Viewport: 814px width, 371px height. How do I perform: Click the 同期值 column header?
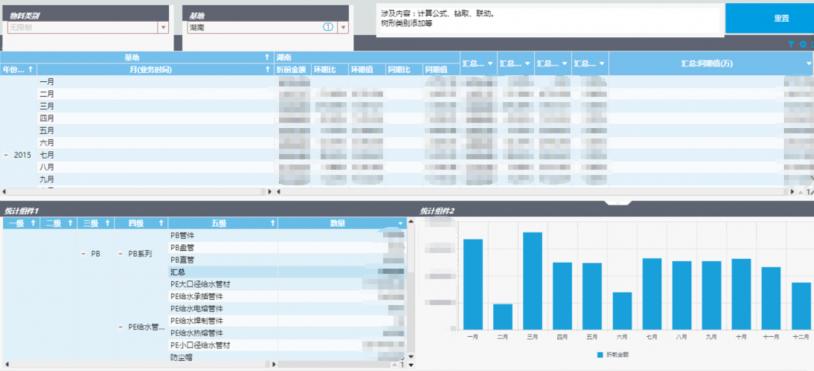440,69
